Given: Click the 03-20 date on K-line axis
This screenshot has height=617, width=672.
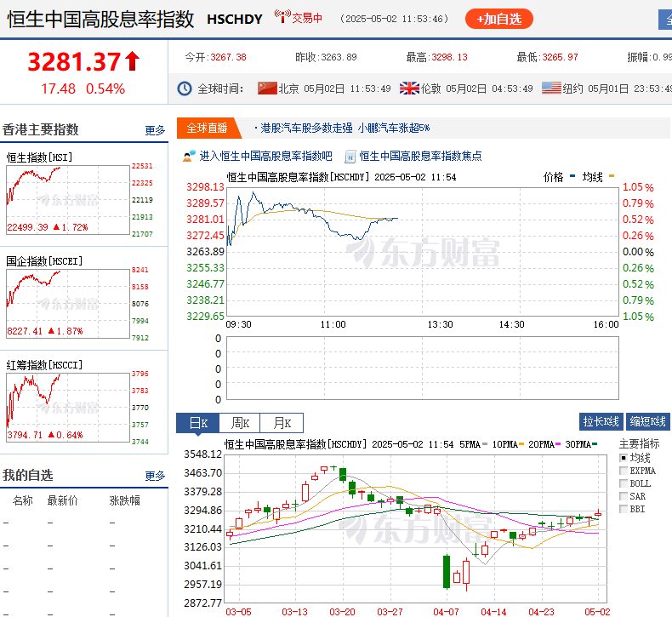Looking at the screenshot, I should click(342, 612).
